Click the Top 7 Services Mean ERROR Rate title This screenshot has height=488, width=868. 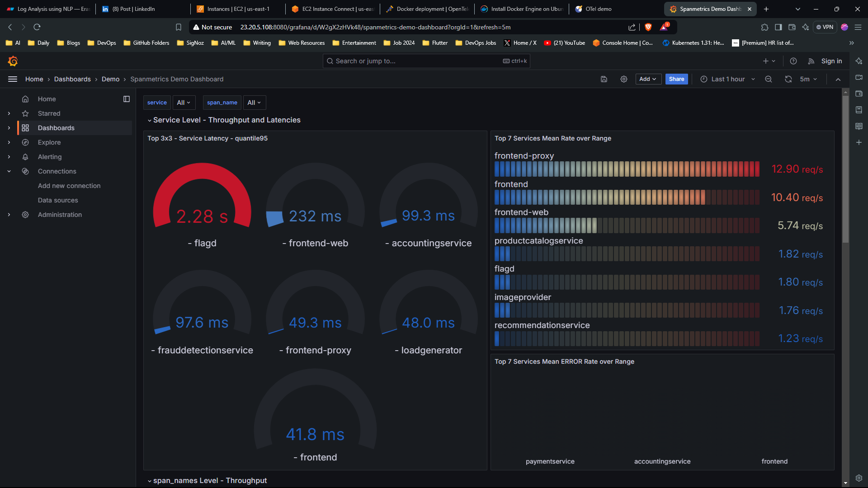(x=564, y=361)
